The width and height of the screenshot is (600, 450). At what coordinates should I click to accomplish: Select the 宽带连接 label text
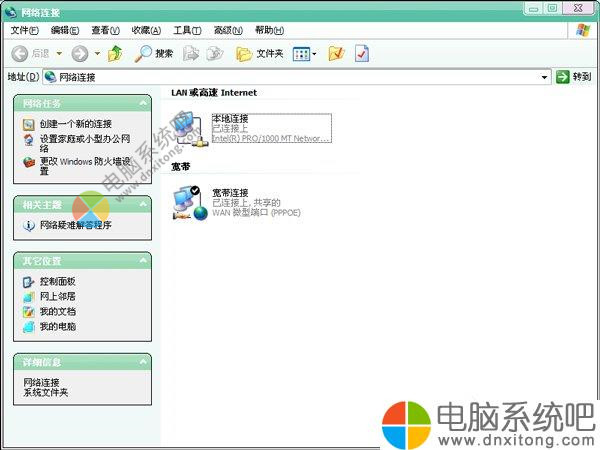[x=230, y=193]
